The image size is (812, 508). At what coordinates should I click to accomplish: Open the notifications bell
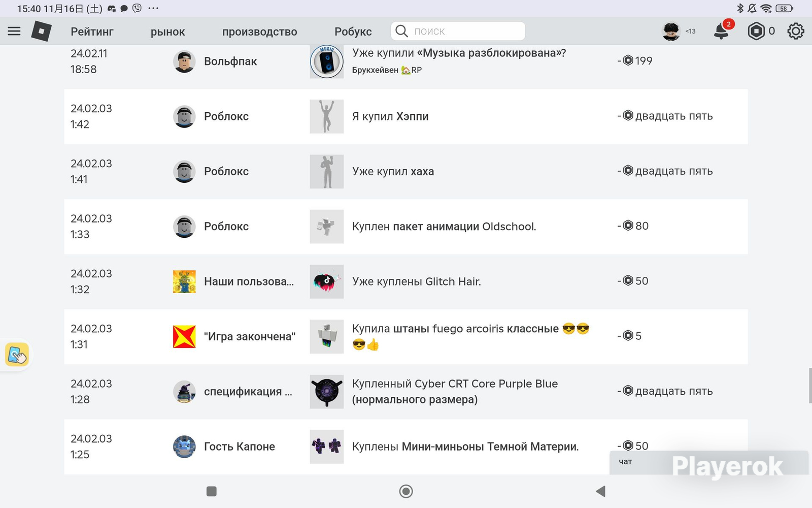(x=721, y=31)
